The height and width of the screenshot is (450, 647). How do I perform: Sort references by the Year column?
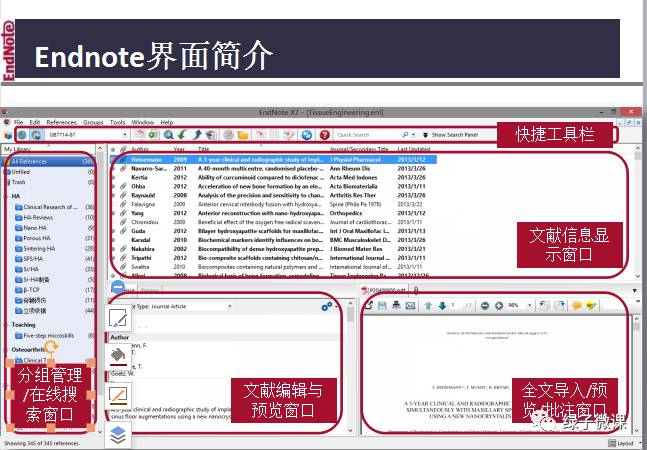pyautogui.click(x=179, y=149)
